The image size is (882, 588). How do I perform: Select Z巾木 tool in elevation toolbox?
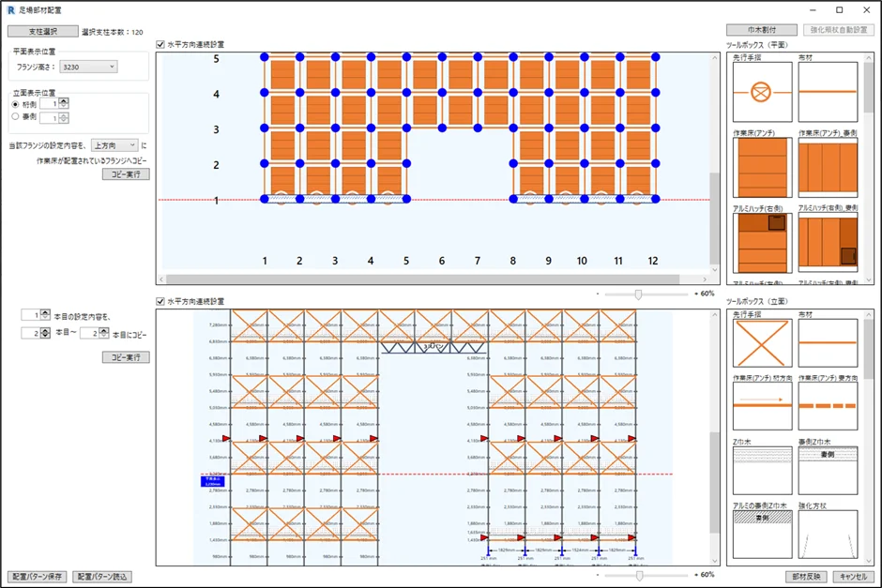click(762, 471)
